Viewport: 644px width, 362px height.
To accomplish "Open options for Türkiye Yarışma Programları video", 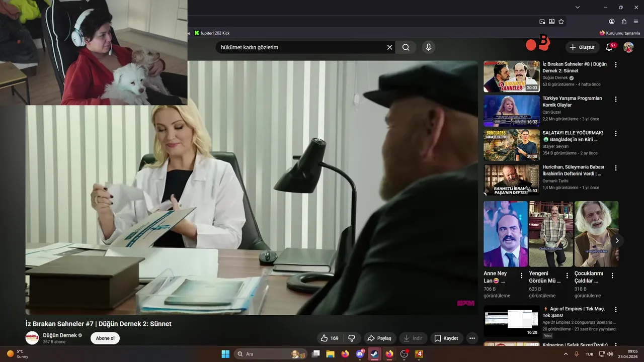I will [616, 99].
